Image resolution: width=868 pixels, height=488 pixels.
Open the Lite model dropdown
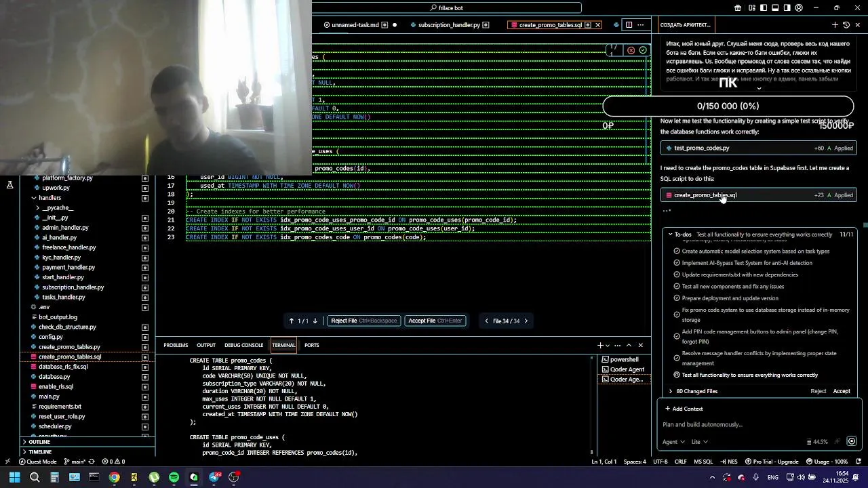coord(699,442)
